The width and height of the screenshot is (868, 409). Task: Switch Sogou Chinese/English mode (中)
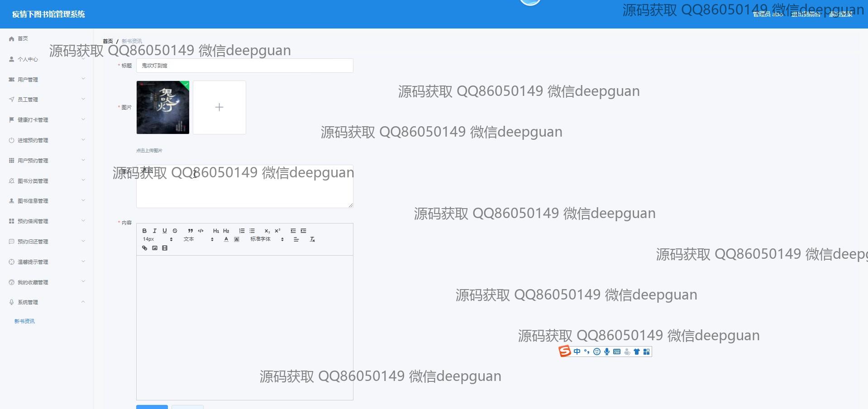pos(577,352)
